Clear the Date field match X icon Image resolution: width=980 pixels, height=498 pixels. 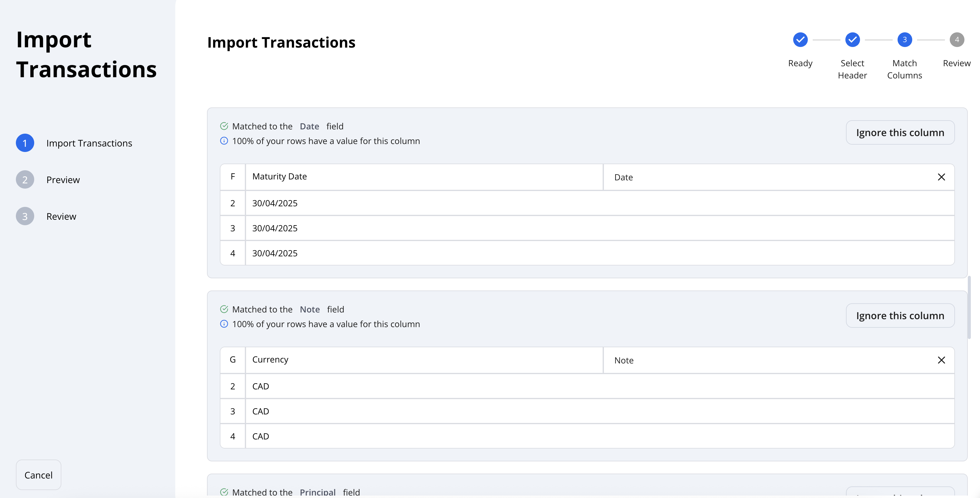click(941, 177)
